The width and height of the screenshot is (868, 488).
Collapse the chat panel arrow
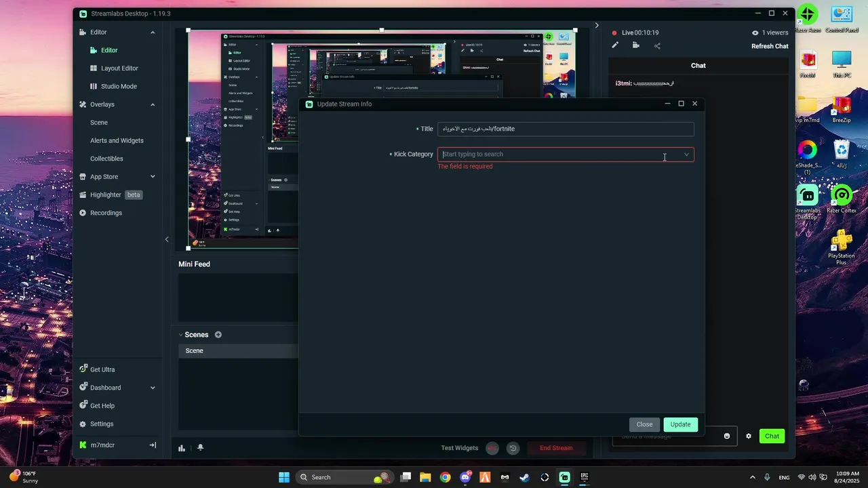click(x=597, y=26)
